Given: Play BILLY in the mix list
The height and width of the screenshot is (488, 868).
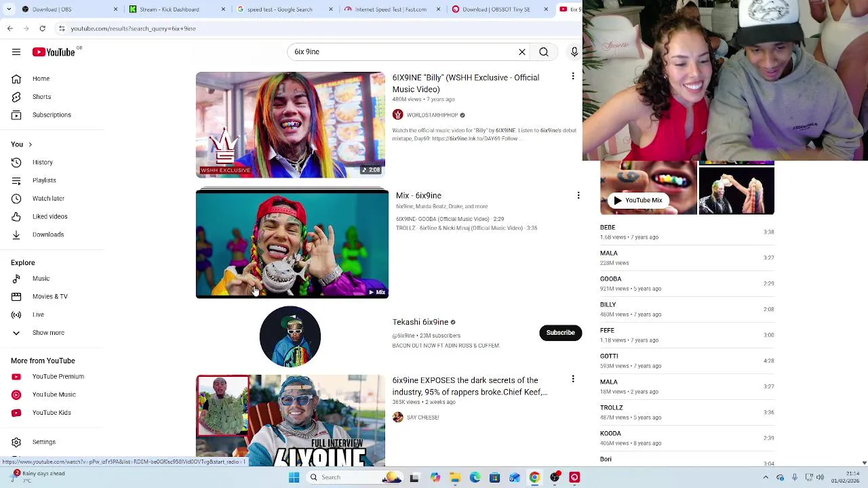Looking at the screenshot, I should coord(687,309).
